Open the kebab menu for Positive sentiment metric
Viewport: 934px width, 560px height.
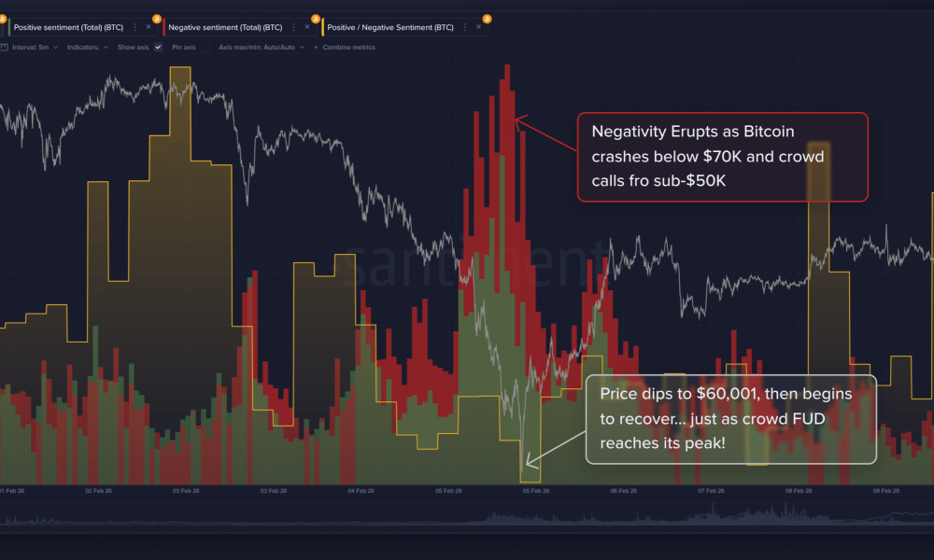pyautogui.click(x=135, y=26)
